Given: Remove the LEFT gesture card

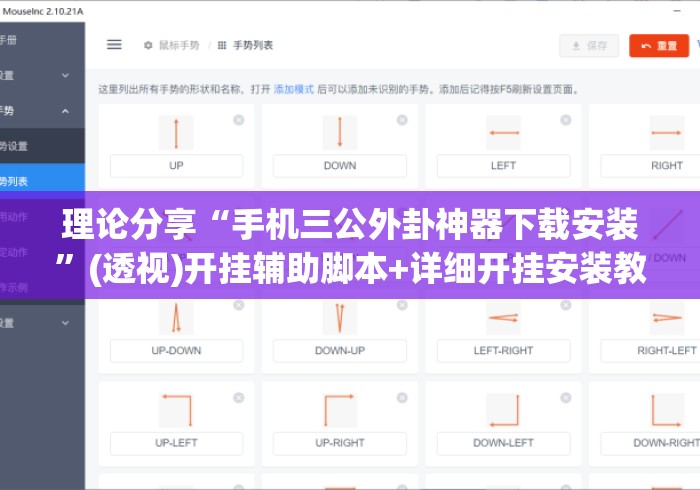Looking at the screenshot, I should click(x=566, y=120).
